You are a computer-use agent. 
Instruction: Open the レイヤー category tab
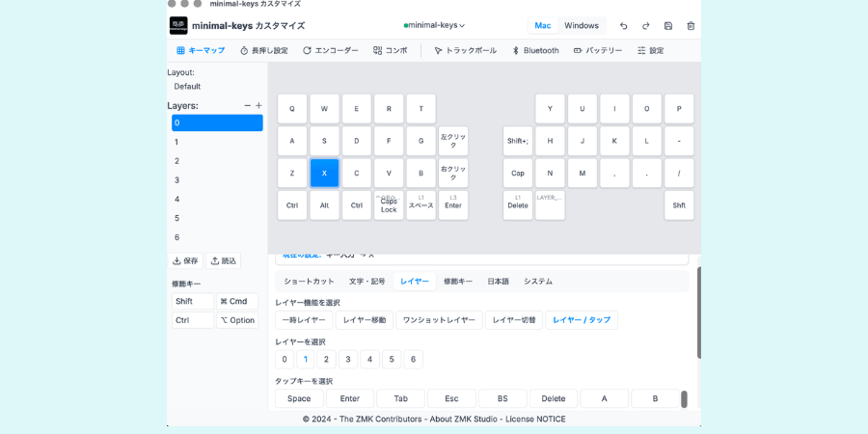click(415, 282)
